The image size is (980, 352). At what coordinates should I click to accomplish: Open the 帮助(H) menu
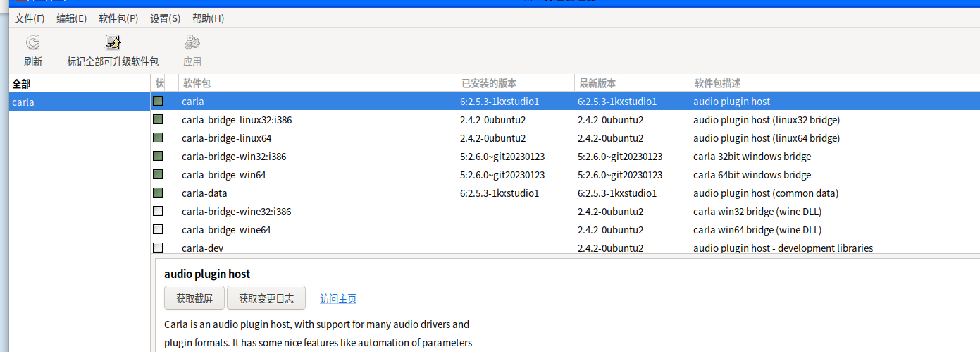point(208,18)
